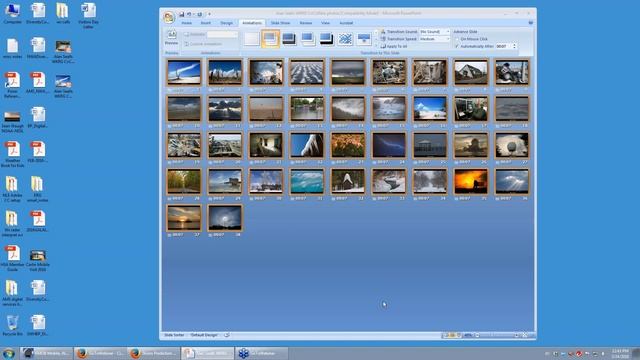Click the Custom Animation button
Viewport: 640px width, 360px height.
pos(203,44)
